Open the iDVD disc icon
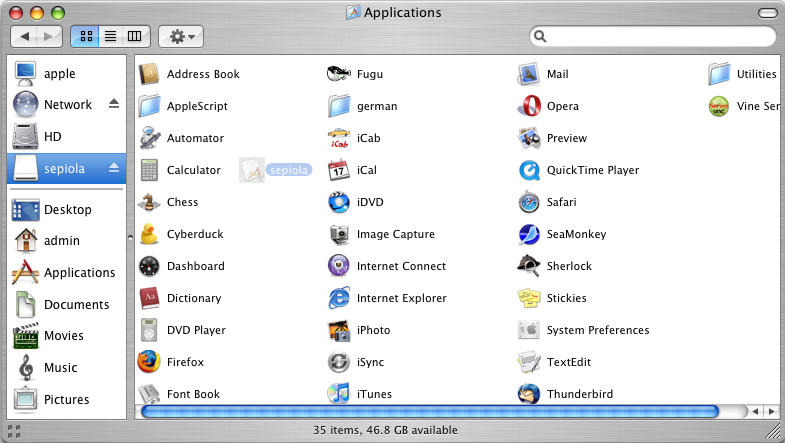785x443 pixels. 339,202
